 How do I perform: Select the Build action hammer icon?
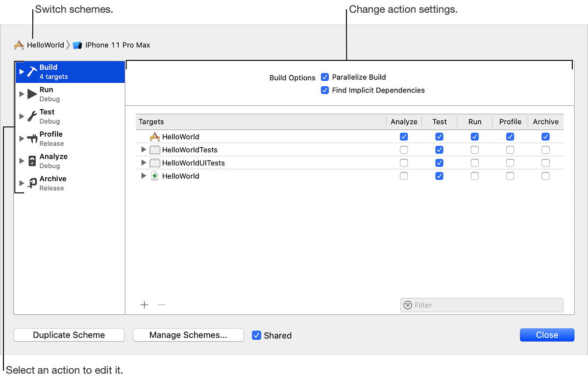pyautogui.click(x=32, y=71)
